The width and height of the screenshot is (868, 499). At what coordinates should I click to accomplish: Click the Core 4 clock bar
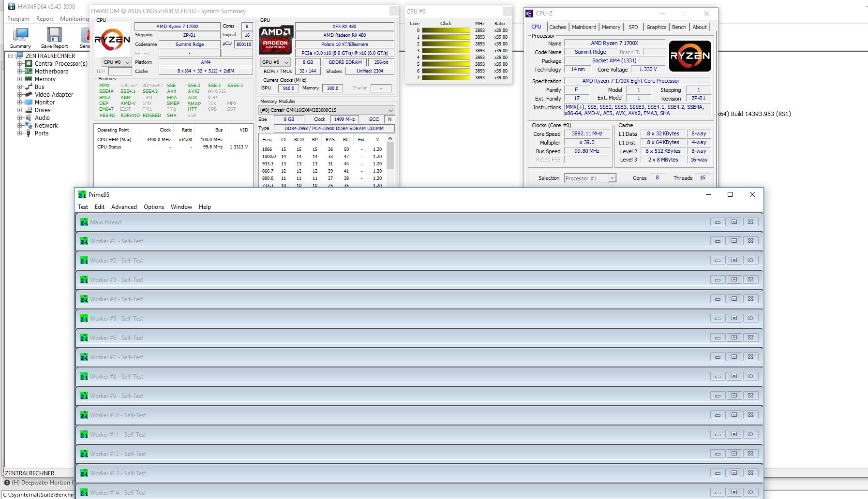[x=446, y=57]
